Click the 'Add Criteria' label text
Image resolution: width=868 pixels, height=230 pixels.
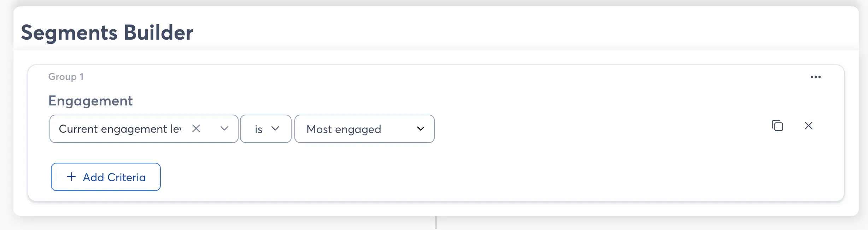(x=114, y=177)
